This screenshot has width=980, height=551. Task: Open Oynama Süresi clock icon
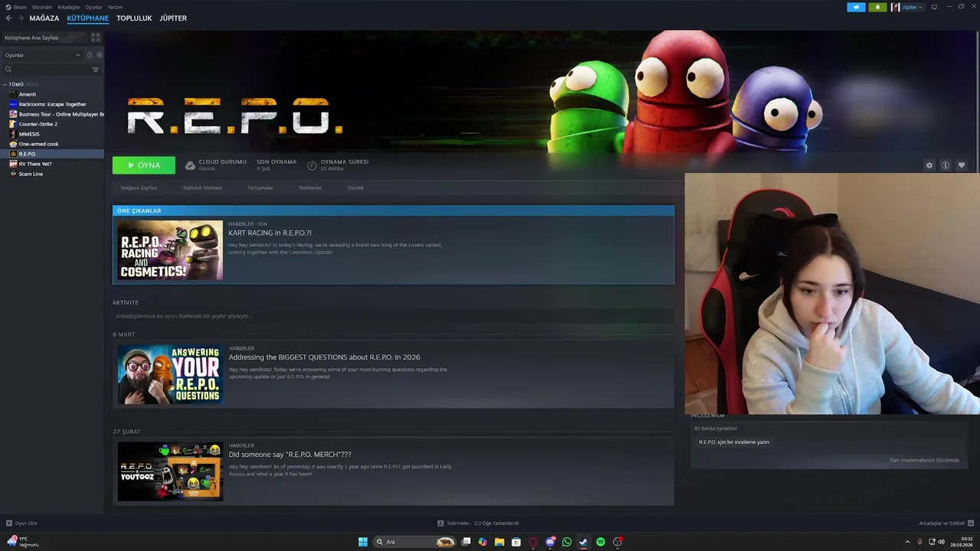pos(312,165)
